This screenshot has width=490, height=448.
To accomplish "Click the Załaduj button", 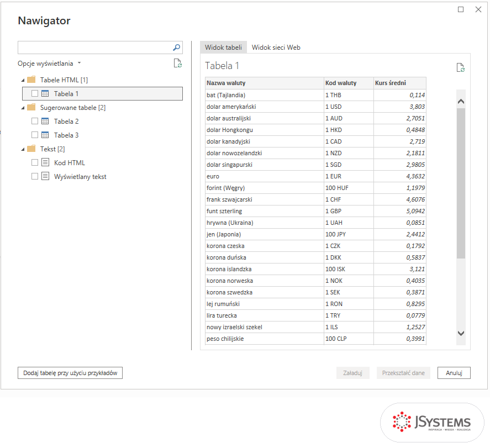I will tap(353, 373).
